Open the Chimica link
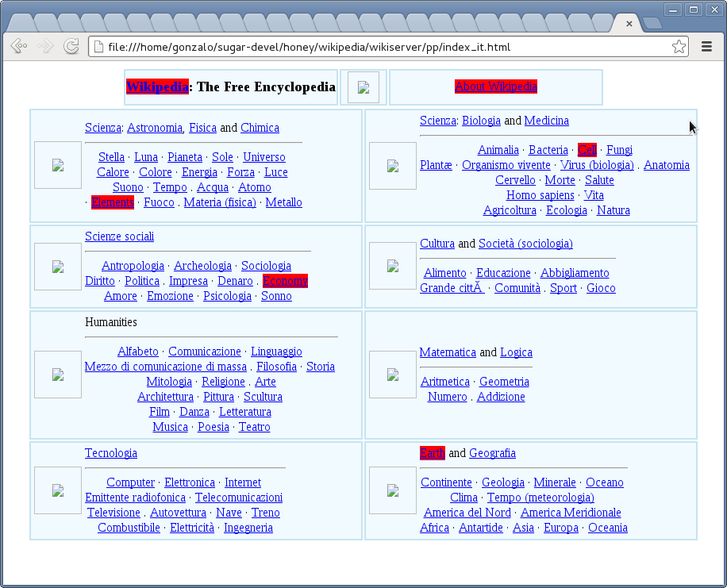 (x=260, y=128)
